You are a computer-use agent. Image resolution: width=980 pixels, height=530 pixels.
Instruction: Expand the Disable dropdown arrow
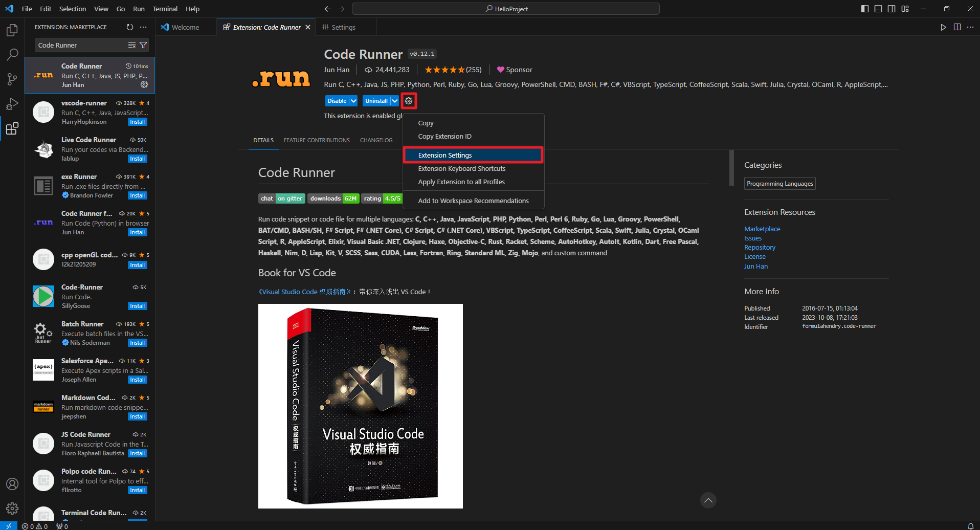[353, 101]
